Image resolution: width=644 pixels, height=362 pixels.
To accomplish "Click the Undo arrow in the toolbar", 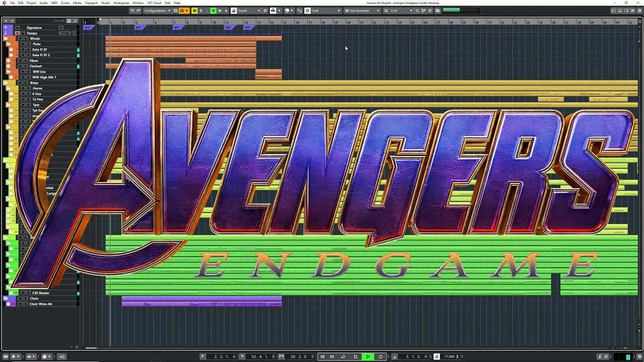I will click(132, 11).
